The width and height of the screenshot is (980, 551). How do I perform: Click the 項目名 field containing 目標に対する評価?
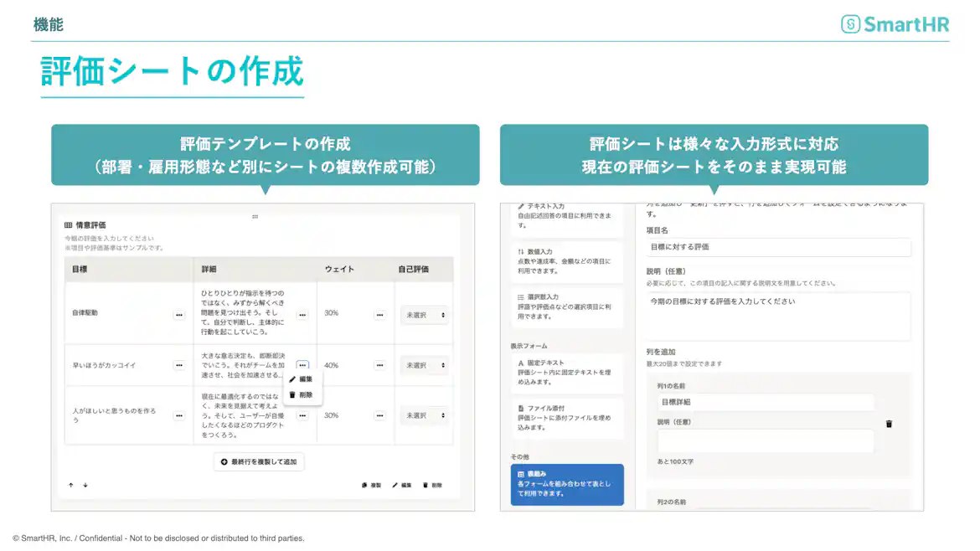(x=776, y=247)
